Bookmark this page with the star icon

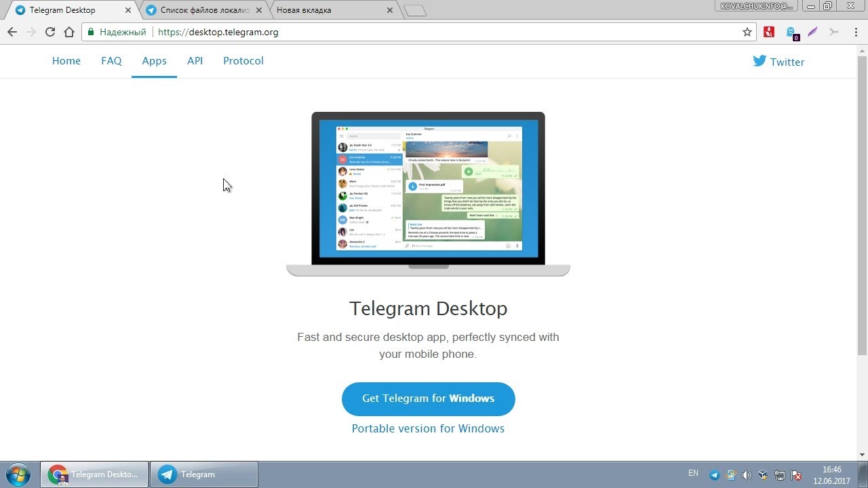(x=747, y=32)
